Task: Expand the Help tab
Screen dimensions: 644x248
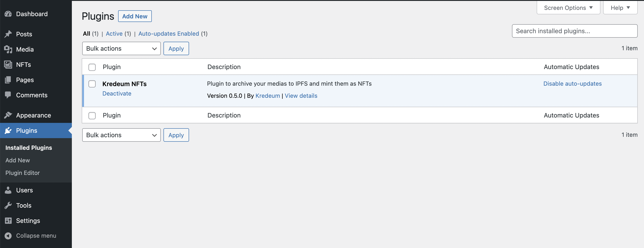Action: point(620,8)
